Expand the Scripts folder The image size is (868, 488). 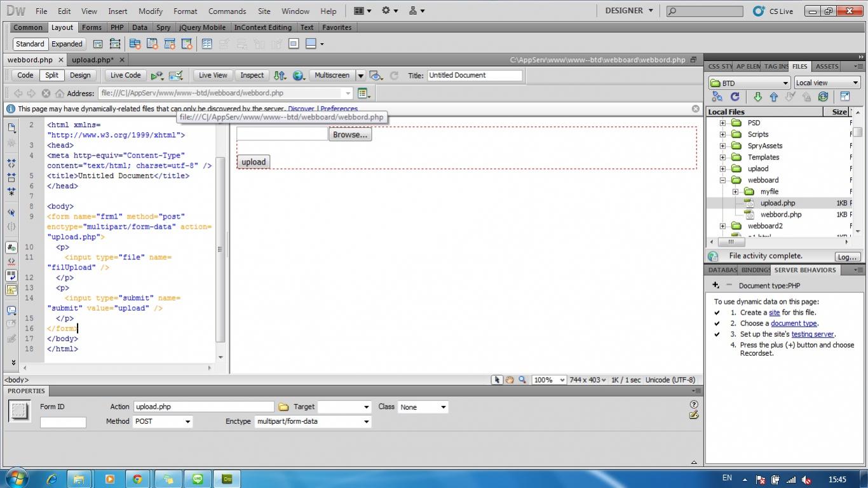coord(722,135)
